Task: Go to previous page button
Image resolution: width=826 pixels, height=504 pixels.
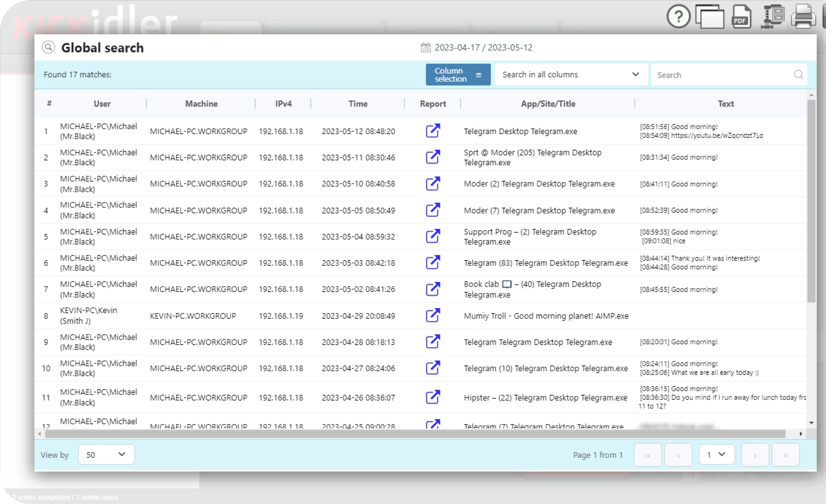Action: pos(678,455)
